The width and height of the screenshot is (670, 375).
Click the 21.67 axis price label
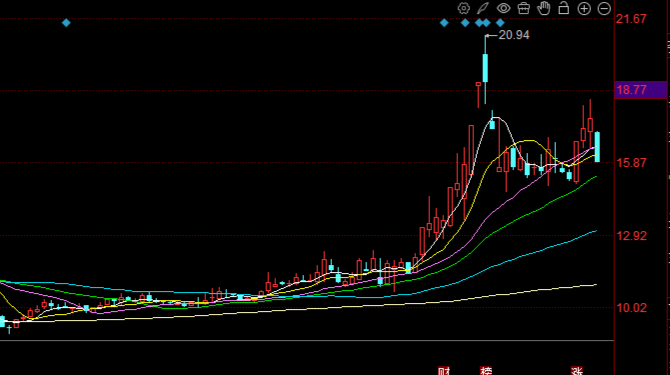[x=631, y=19]
